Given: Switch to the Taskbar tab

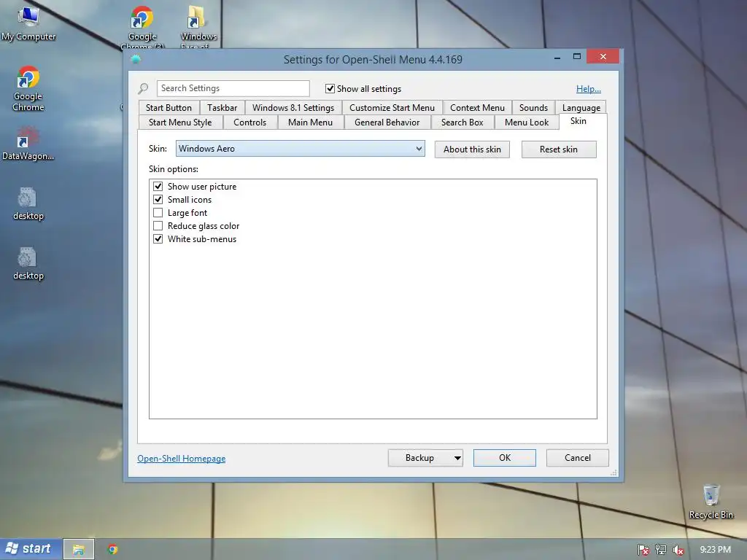Looking at the screenshot, I should 222,108.
